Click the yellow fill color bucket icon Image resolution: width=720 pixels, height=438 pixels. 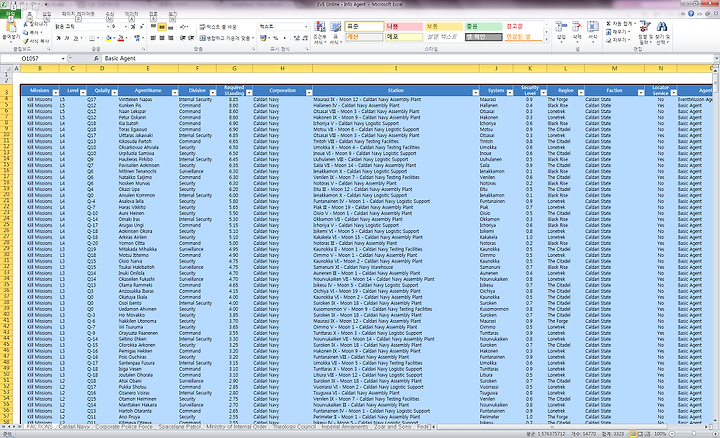[x=108, y=39]
